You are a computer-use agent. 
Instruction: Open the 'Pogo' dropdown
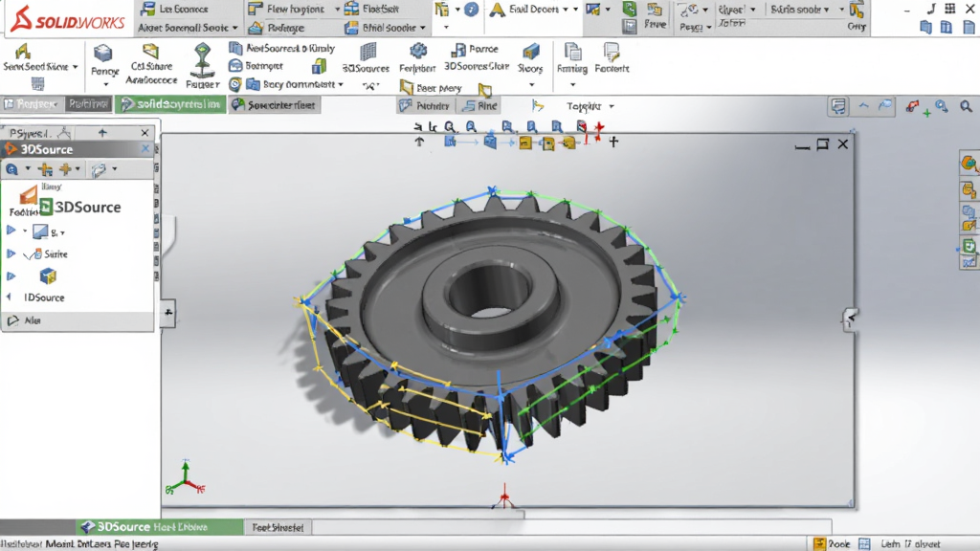[x=709, y=28]
